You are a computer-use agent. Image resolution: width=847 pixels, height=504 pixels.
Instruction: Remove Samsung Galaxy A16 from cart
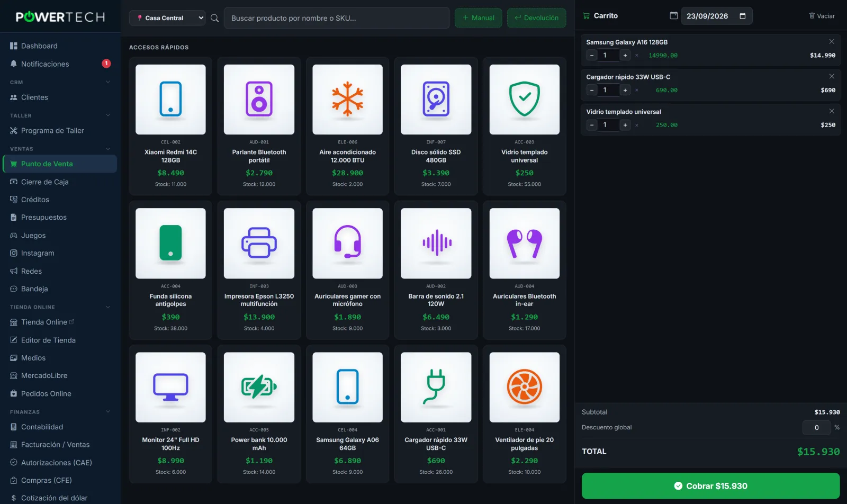coord(831,42)
